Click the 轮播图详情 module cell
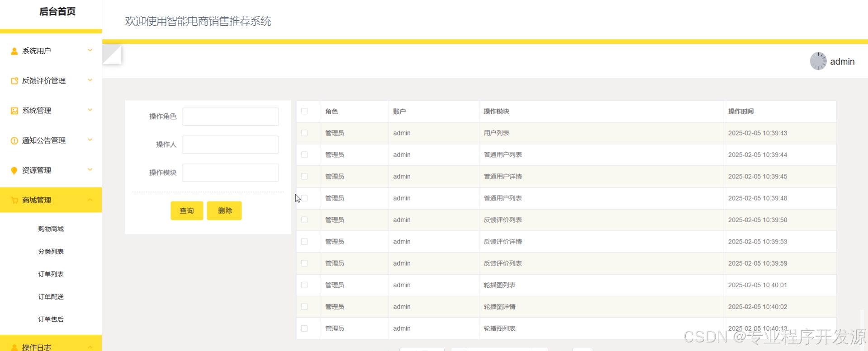The width and height of the screenshot is (868, 351). tap(499, 306)
